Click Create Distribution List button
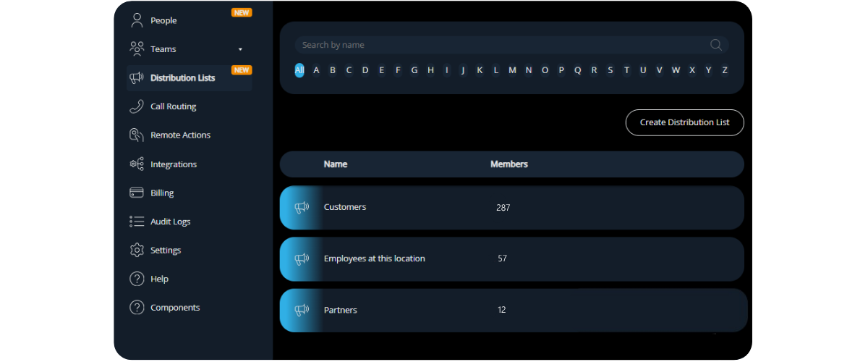The width and height of the screenshot is (868, 362). (684, 122)
